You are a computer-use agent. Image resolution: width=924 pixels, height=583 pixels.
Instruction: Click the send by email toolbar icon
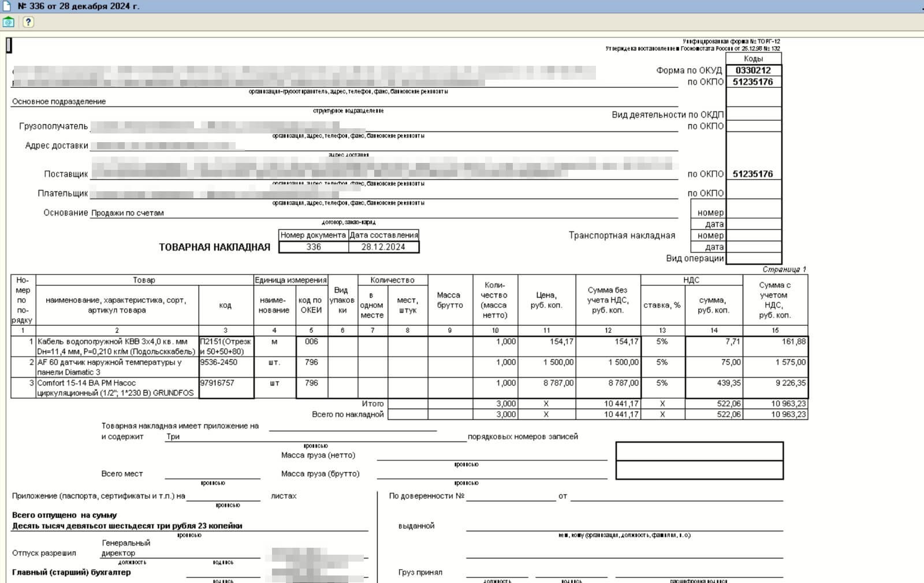click(9, 22)
